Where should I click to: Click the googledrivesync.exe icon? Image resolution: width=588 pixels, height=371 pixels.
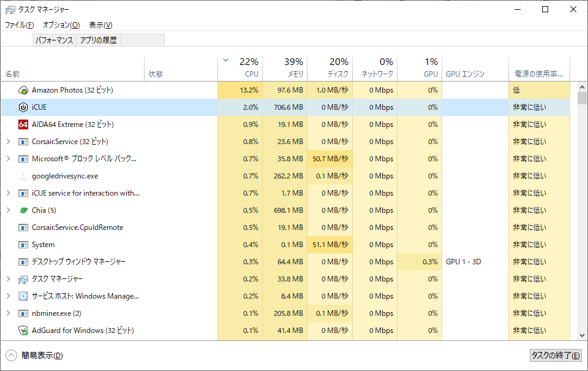coord(23,176)
